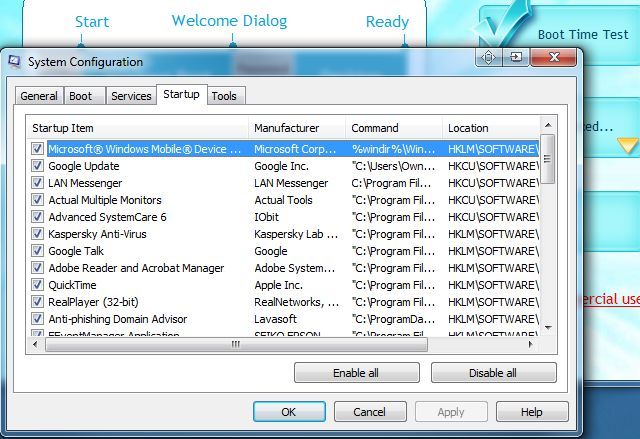The width and height of the screenshot is (640, 439).
Task: Uncheck Kaspersky Anti-Virus startup item
Action: click(x=37, y=233)
